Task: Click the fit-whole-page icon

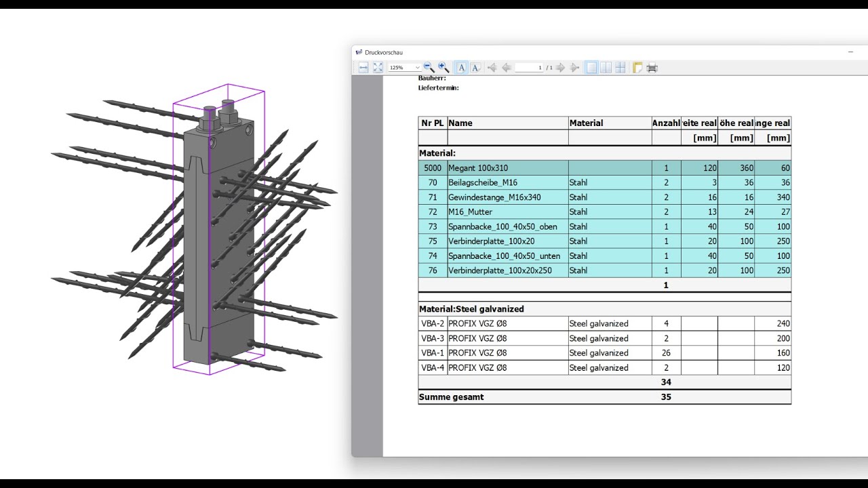Action: [378, 67]
